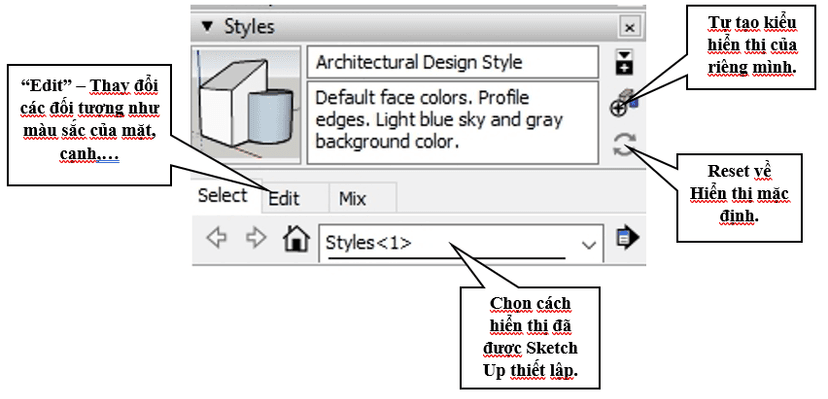The width and height of the screenshot is (828, 399).
Task: Click the style description text box
Action: click(x=453, y=122)
